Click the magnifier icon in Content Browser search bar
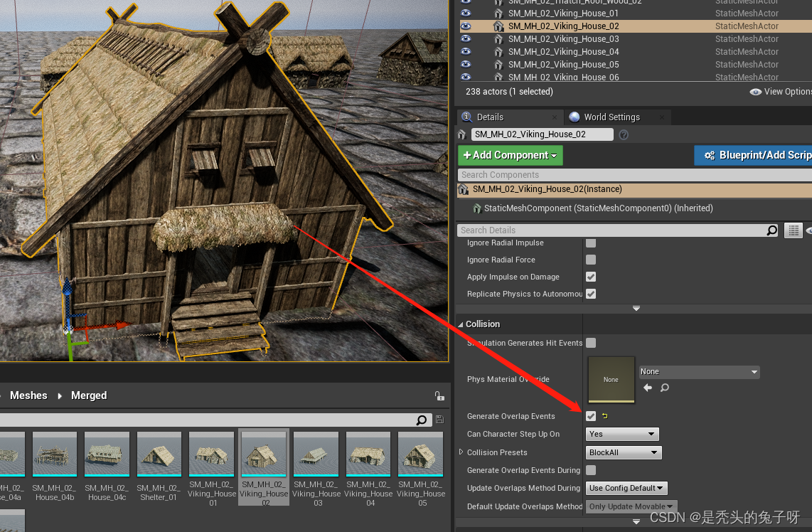812x532 pixels. (x=422, y=420)
